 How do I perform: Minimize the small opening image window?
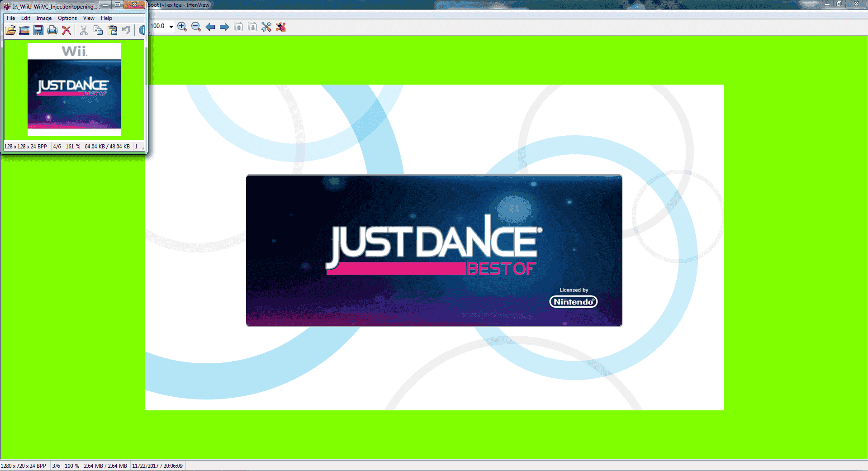coord(105,5)
